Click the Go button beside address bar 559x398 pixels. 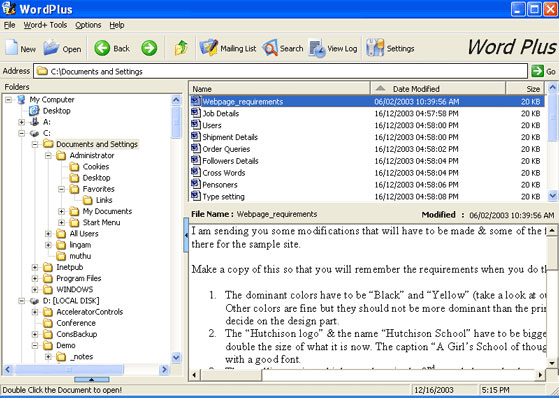click(x=543, y=71)
